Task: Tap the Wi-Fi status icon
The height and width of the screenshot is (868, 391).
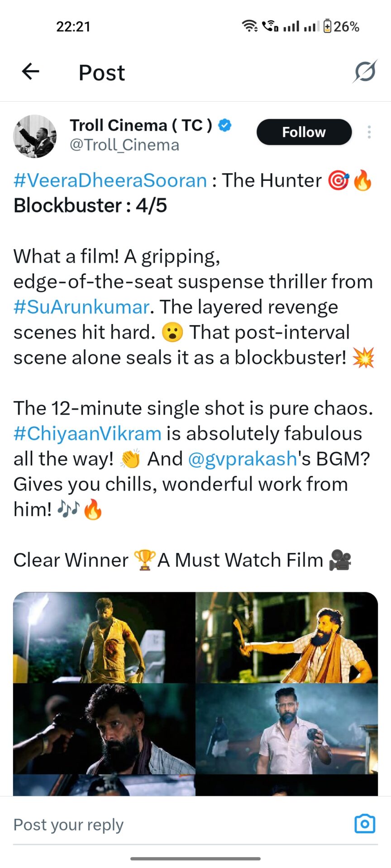Action: (250, 26)
